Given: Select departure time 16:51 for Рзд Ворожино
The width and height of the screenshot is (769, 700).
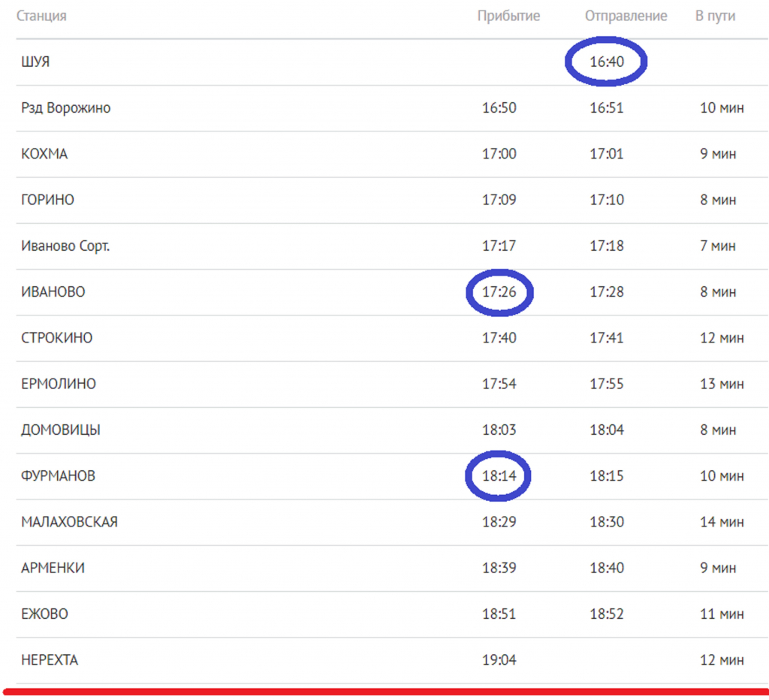Looking at the screenshot, I should pyautogui.click(x=607, y=108).
